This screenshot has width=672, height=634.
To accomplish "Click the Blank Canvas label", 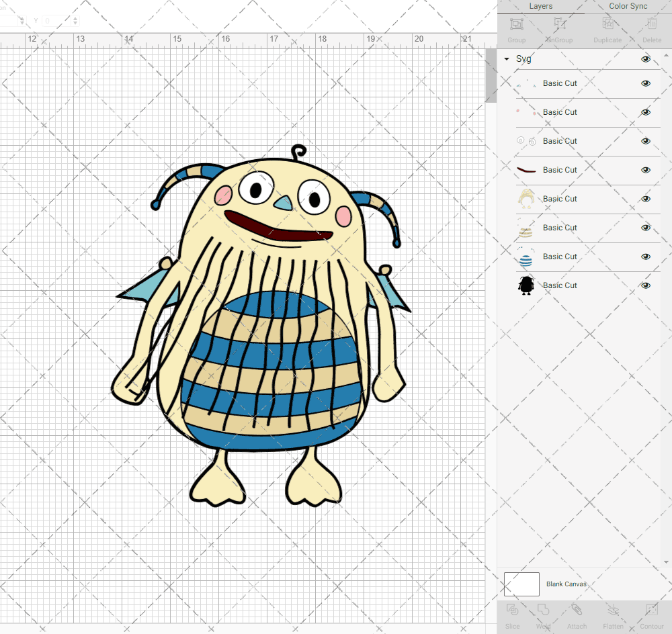I will tap(566, 584).
